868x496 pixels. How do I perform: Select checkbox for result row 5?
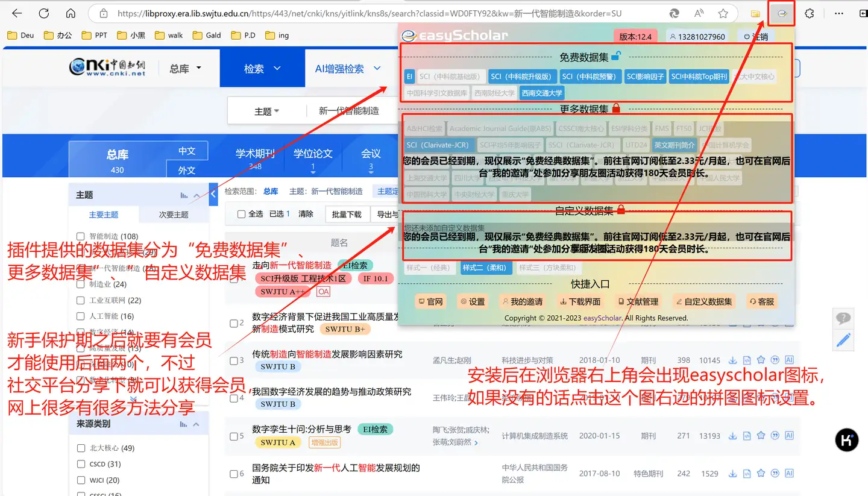[234, 436]
